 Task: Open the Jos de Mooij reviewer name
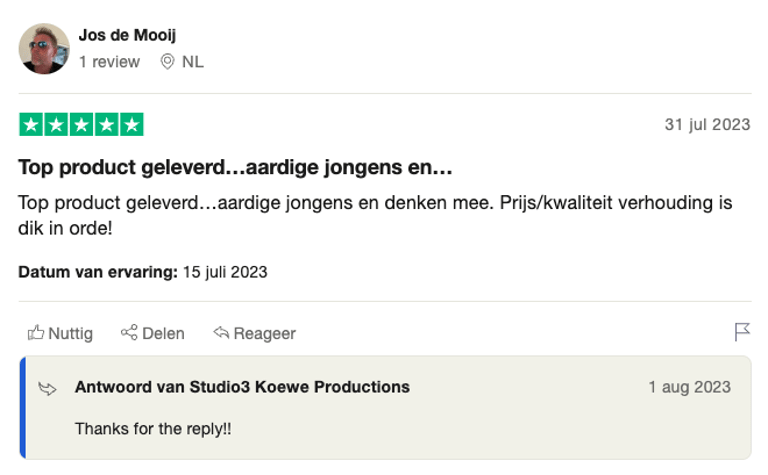[x=127, y=36]
